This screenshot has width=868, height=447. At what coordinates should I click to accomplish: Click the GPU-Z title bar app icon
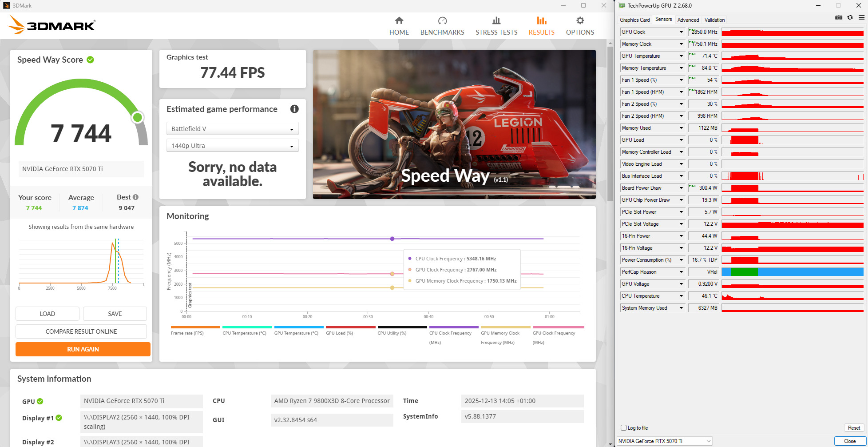click(622, 6)
